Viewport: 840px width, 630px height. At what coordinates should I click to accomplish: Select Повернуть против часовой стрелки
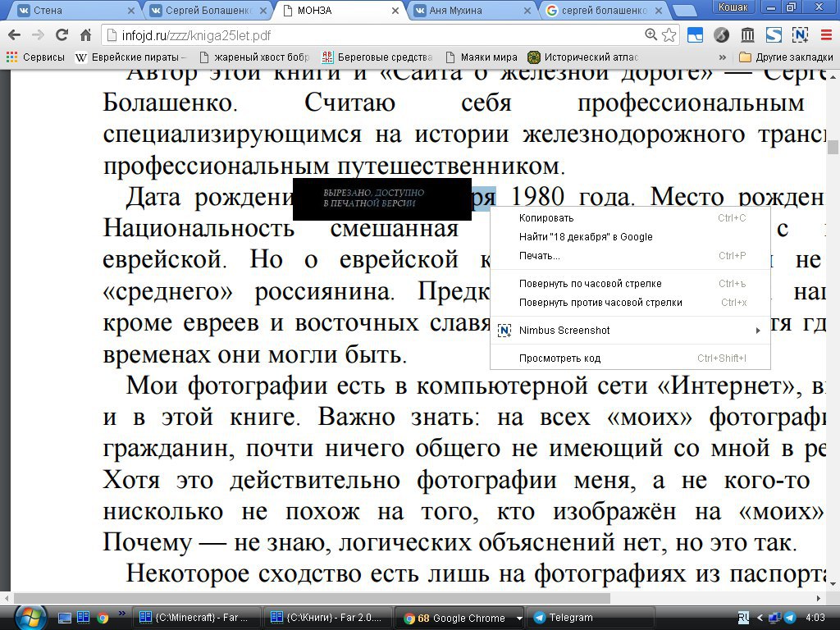click(x=630, y=302)
